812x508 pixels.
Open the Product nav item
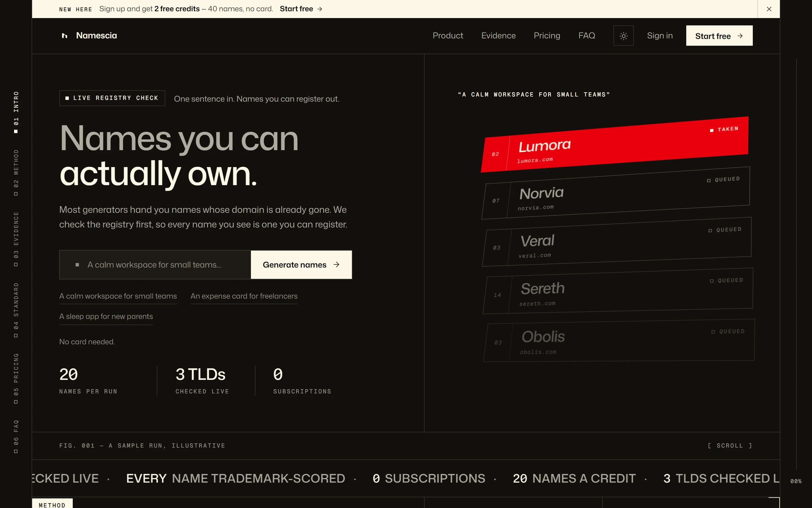tap(448, 36)
